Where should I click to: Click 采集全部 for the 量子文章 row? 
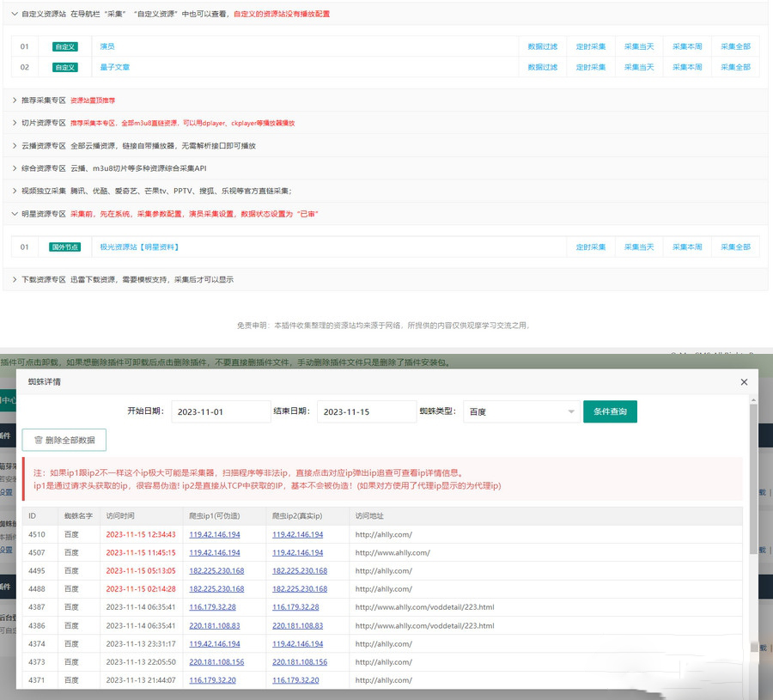click(x=735, y=67)
